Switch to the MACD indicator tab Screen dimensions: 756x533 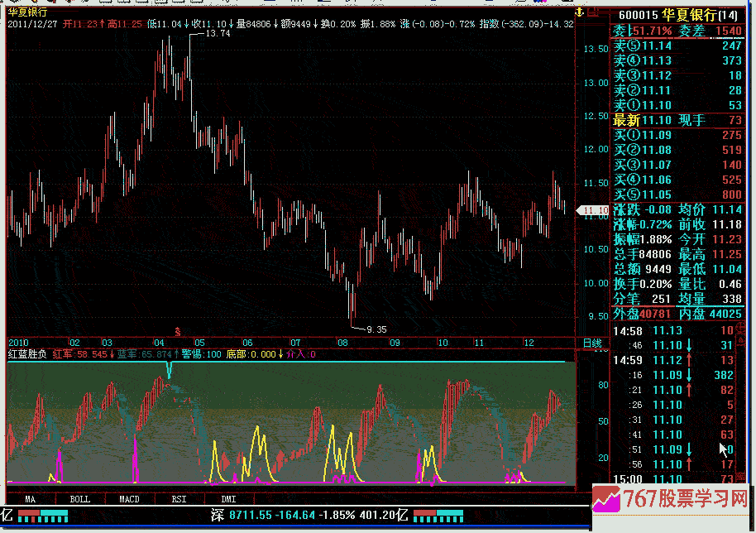click(x=129, y=499)
